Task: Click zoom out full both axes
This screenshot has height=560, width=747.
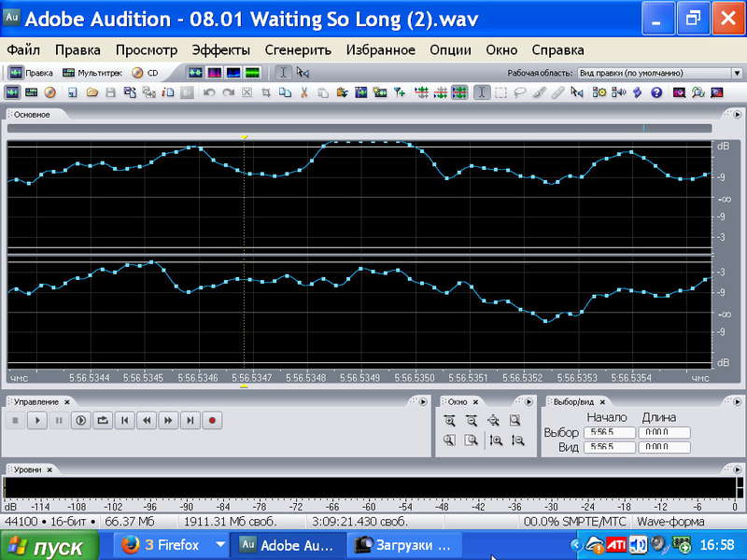Action: pyautogui.click(x=493, y=421)
